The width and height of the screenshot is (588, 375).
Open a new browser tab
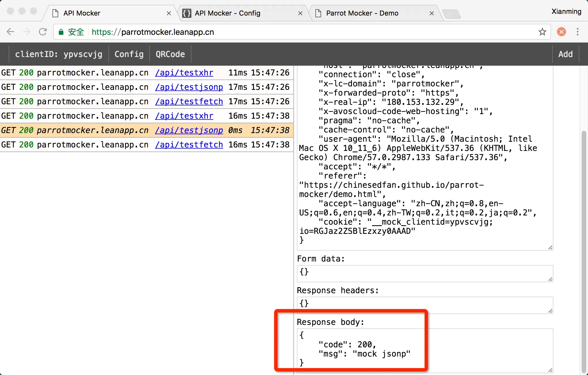451,14
